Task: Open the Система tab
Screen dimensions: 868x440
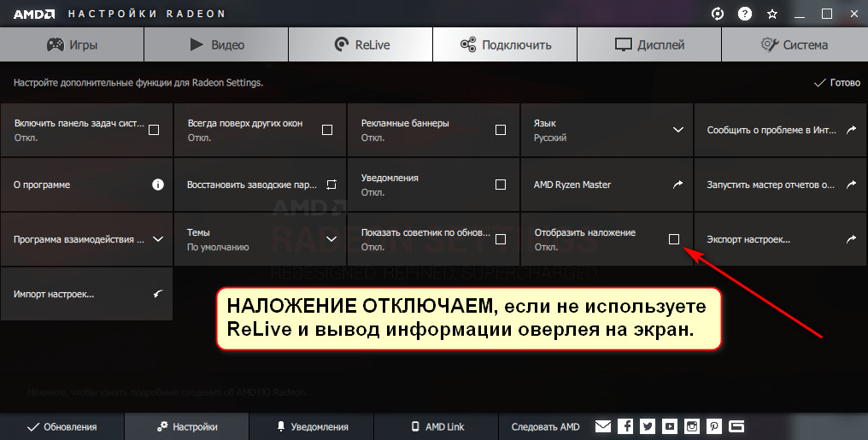Action: [x=795, y=44]
